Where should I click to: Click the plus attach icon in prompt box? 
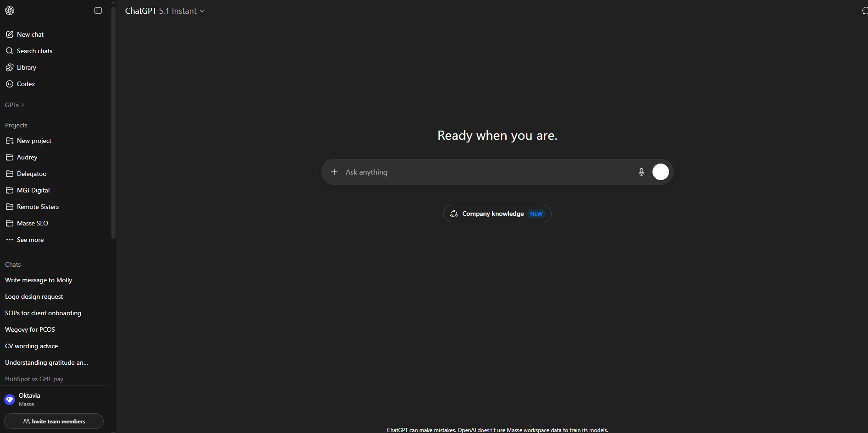(334, 172)
